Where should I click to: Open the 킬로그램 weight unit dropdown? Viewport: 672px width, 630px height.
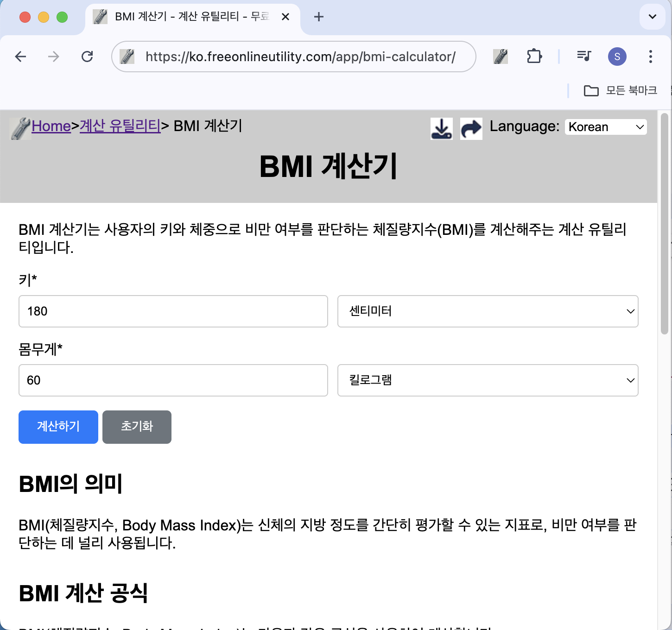coord(488,380)
